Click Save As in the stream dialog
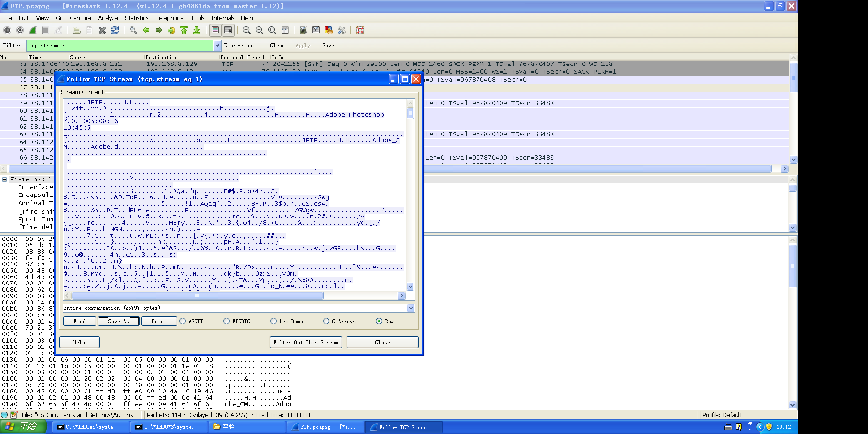The height and width of the screenshot is (434, 868). [119, 321]
